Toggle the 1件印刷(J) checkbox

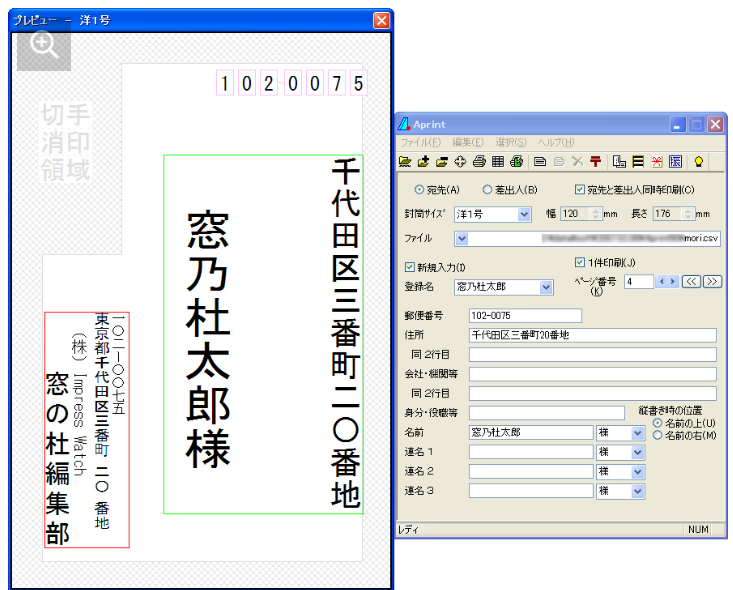pos(580,262)
